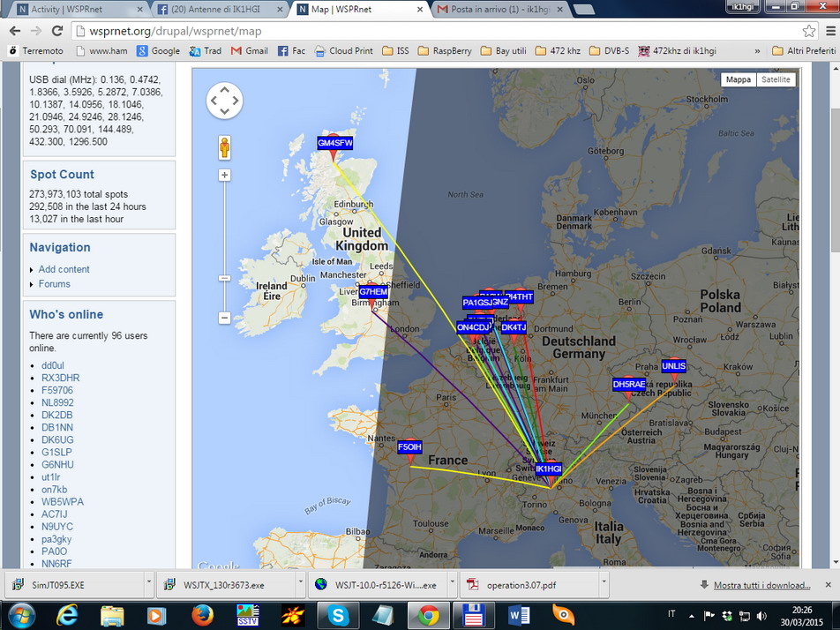840x630 pixels.
Task: Open the ISS bookmarks folder
Action: pyautogui.click(x=395, y=51)
